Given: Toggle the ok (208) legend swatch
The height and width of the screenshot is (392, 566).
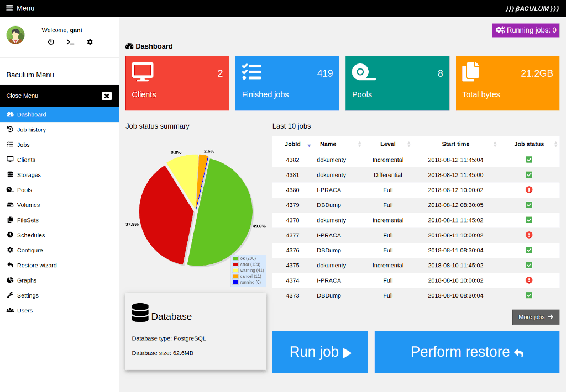Looking at the screenshot, I should (x=235, y=258).
